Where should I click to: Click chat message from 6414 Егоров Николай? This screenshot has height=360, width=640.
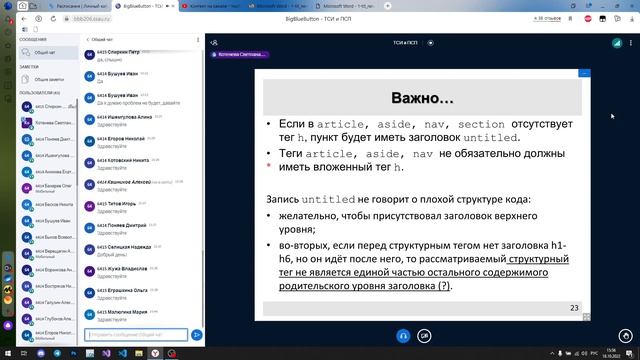coord(141,142)
